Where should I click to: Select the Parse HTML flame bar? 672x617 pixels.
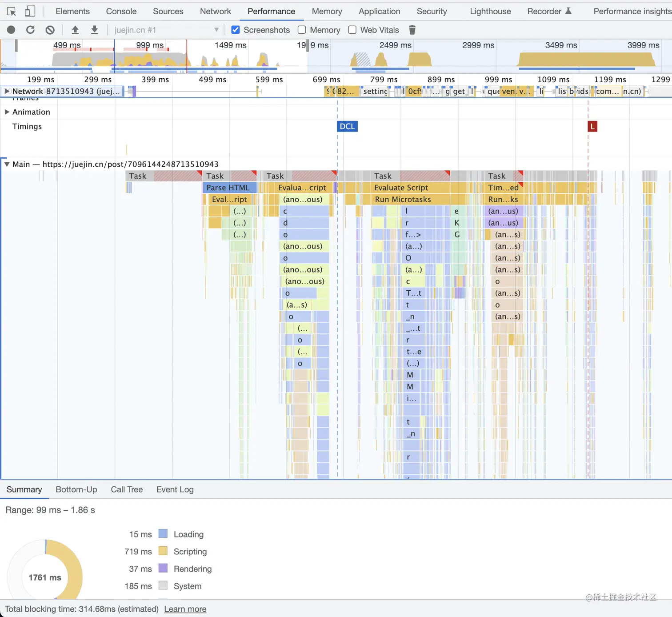(230, 188)
